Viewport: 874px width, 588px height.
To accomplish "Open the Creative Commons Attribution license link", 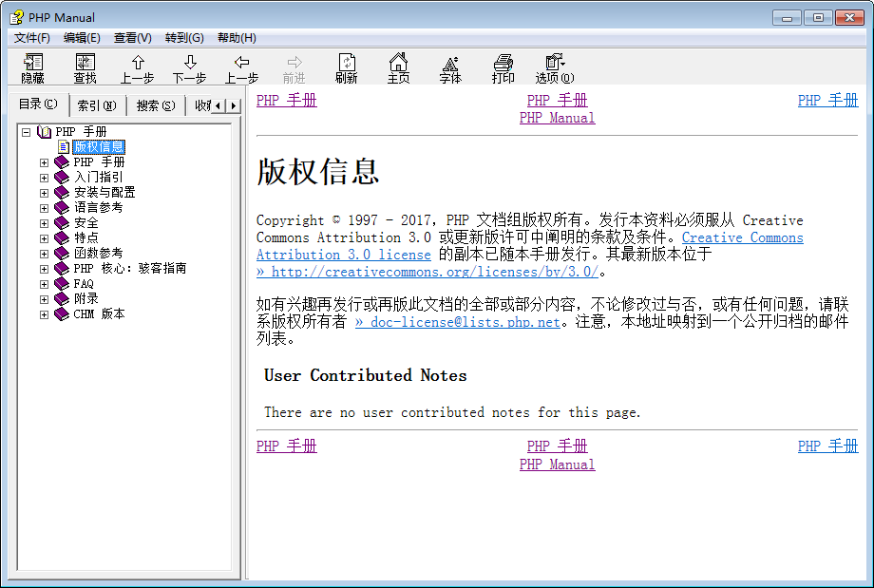I will click(x=742, y=237).
